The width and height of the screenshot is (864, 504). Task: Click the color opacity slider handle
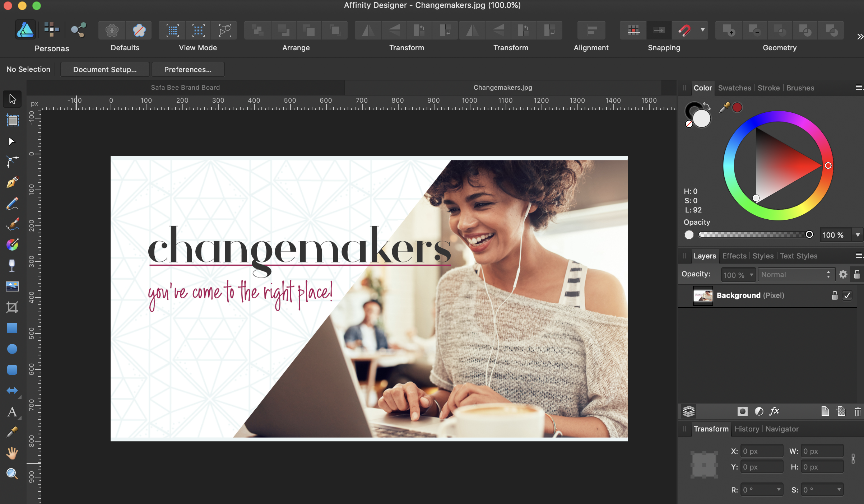[x=809, y=234]
